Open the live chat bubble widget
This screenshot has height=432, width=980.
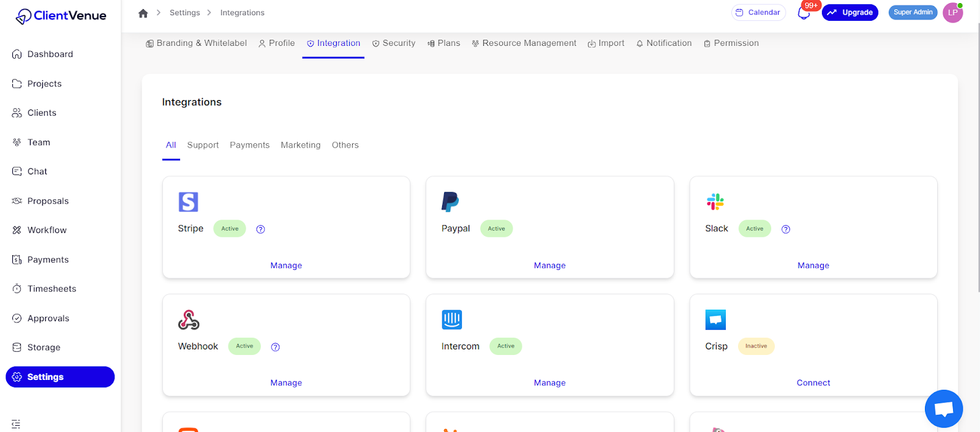point(943,408)
